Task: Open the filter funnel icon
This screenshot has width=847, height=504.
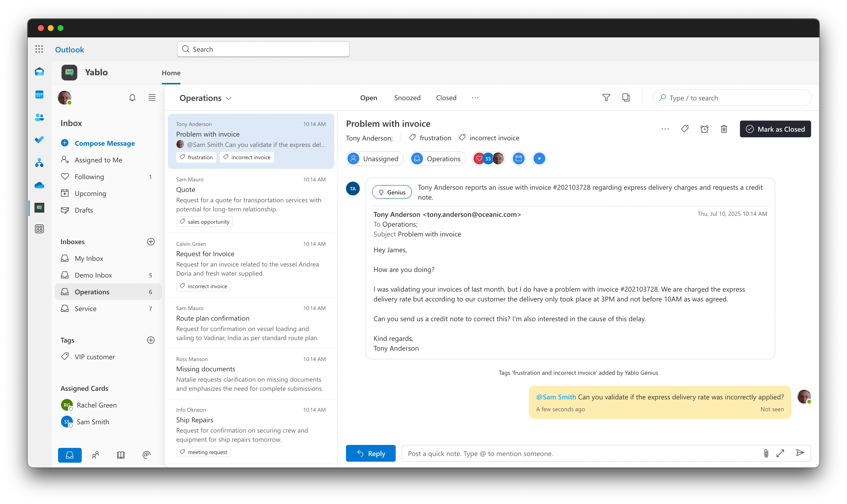Action: click(x=606, y=98)
